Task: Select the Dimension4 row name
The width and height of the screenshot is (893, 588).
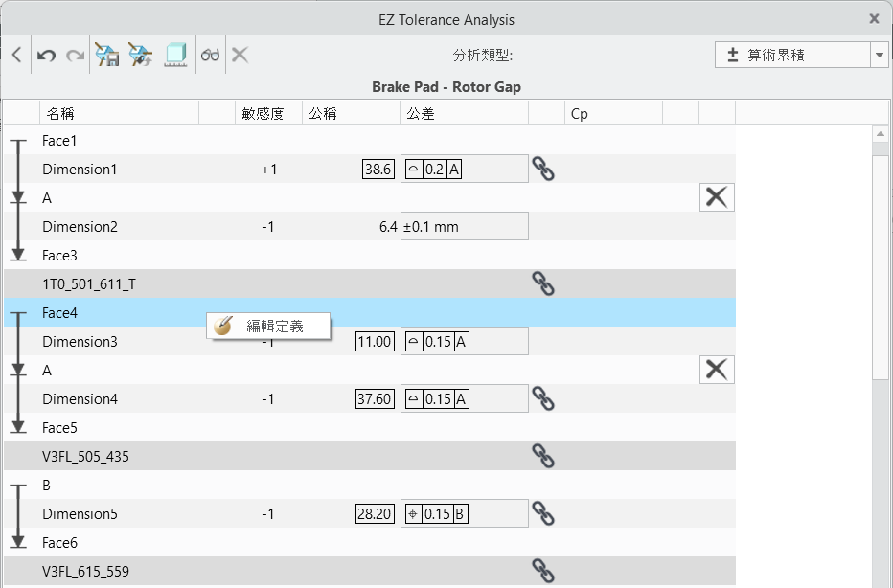Action: point(80,399)
